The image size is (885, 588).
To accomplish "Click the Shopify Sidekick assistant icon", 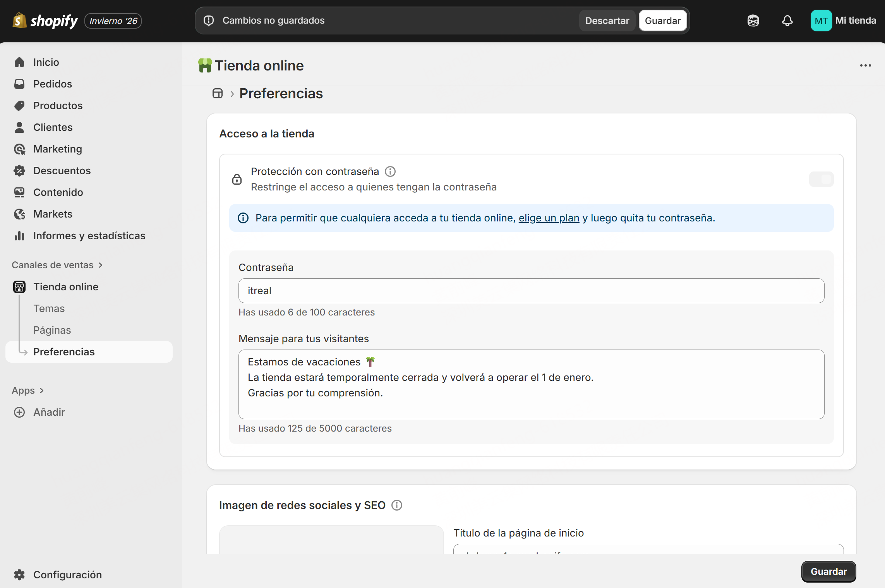I will (x=753, y=21).
